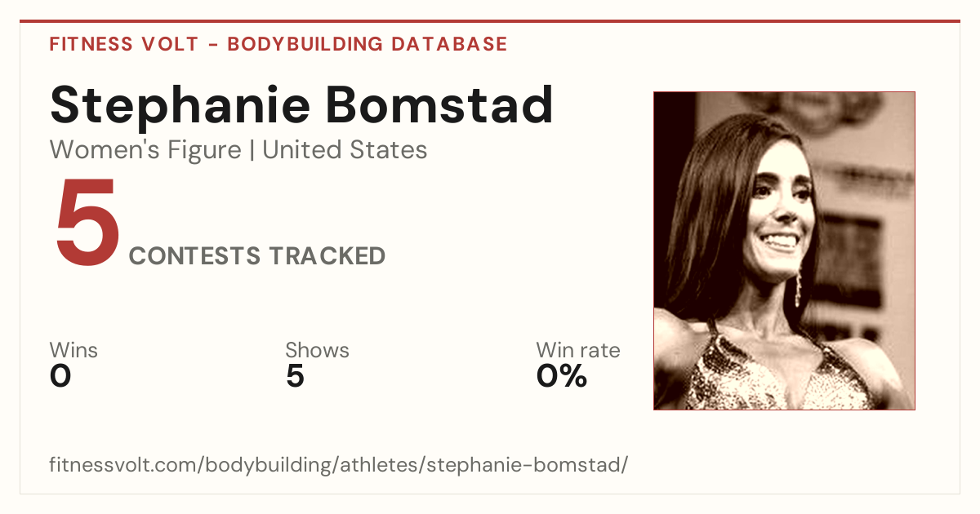980x514 pixels.
Task: Select the Wins value 0
Action: point(60,377)
